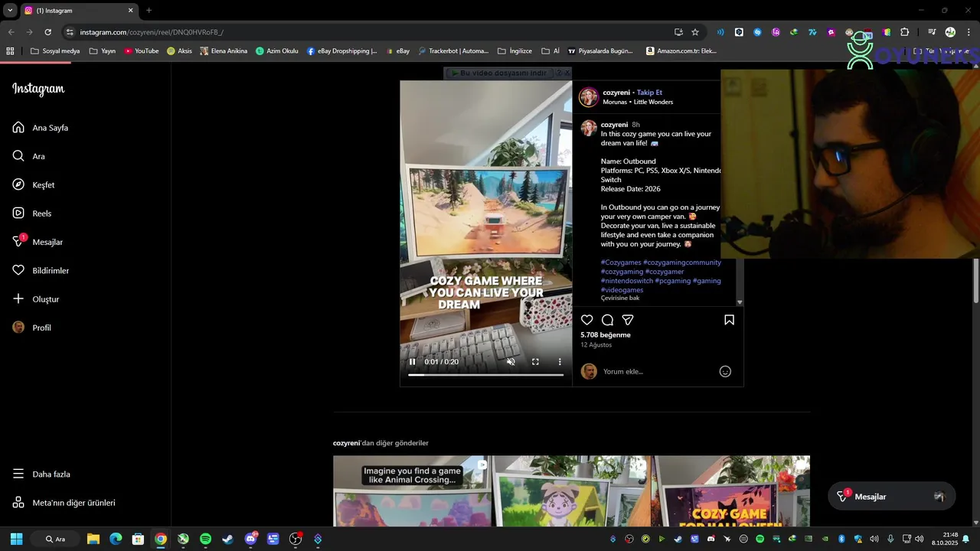Viewport: 980px width, 551px height.
Task: Open Steam from the taskbar
Action: pos(228,539)
